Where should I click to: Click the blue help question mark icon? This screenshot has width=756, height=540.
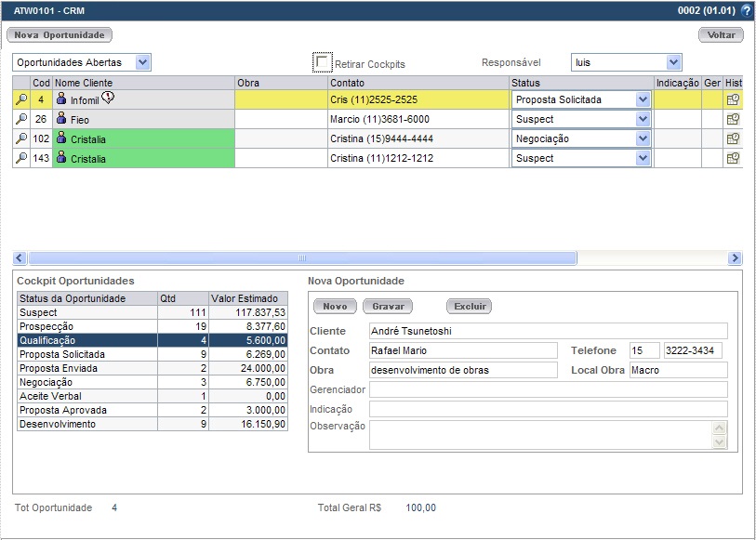tap(746, 11)
